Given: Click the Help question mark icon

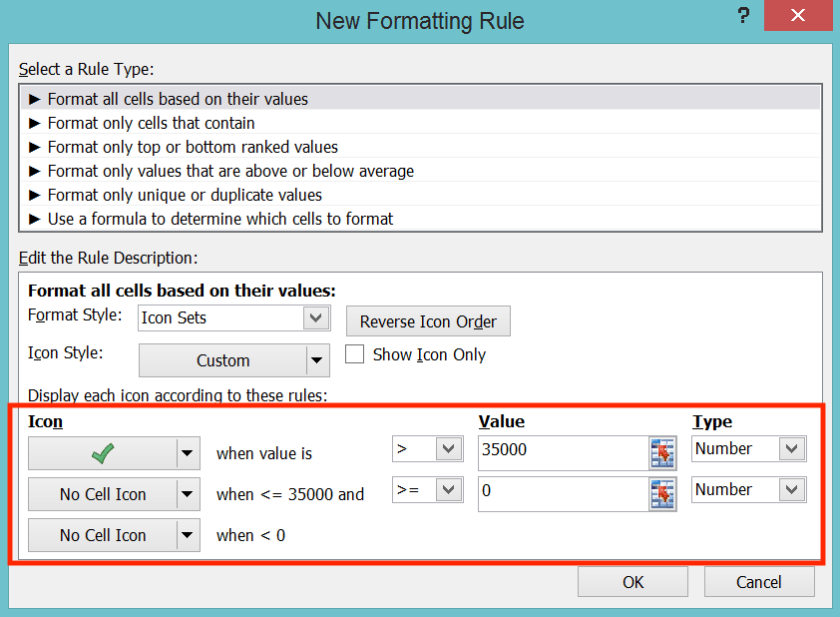Looking at the screenshot, I should click(742, 17).
